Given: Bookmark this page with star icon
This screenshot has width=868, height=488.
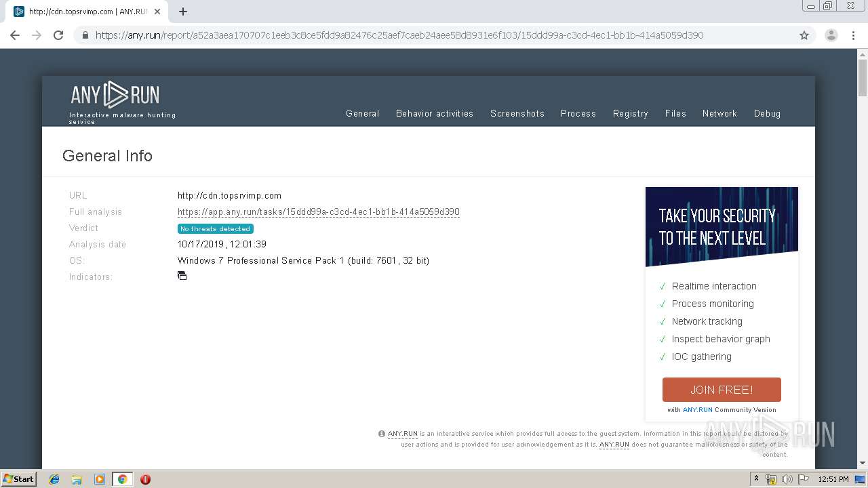Looking at the screenshot, I should pos(804,35).
